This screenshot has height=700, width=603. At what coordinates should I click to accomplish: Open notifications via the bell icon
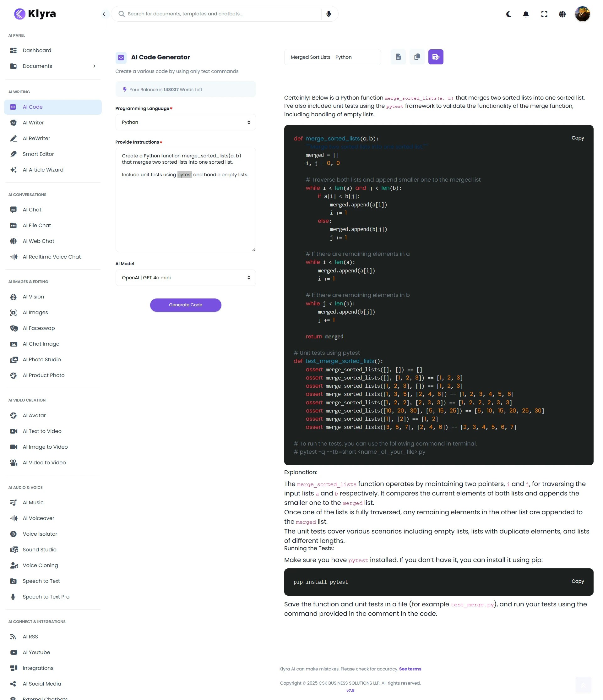pyautogui.click(x=526, y=14)
